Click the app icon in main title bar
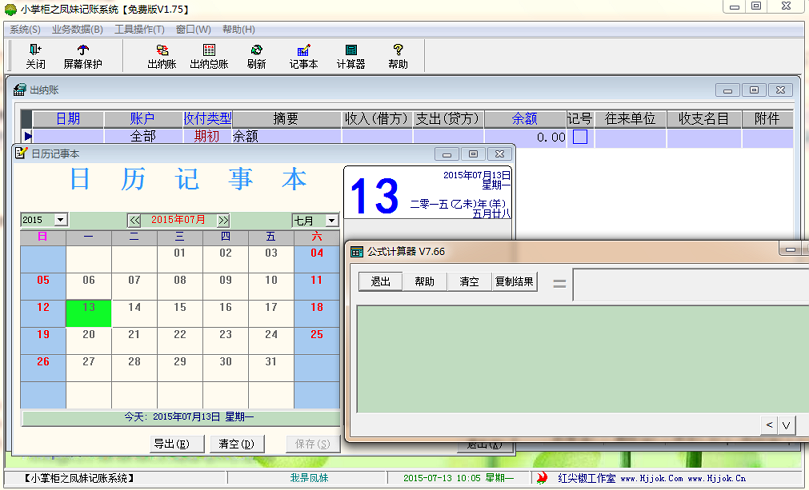The width and height of the screenshot is (809, 490). pyautogui.click(x=10, y=9)
